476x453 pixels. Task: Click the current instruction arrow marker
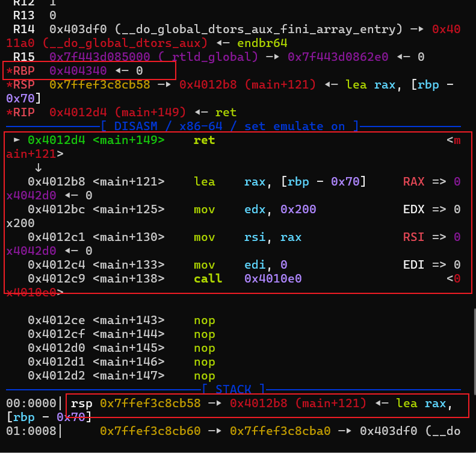click(17, 140)
